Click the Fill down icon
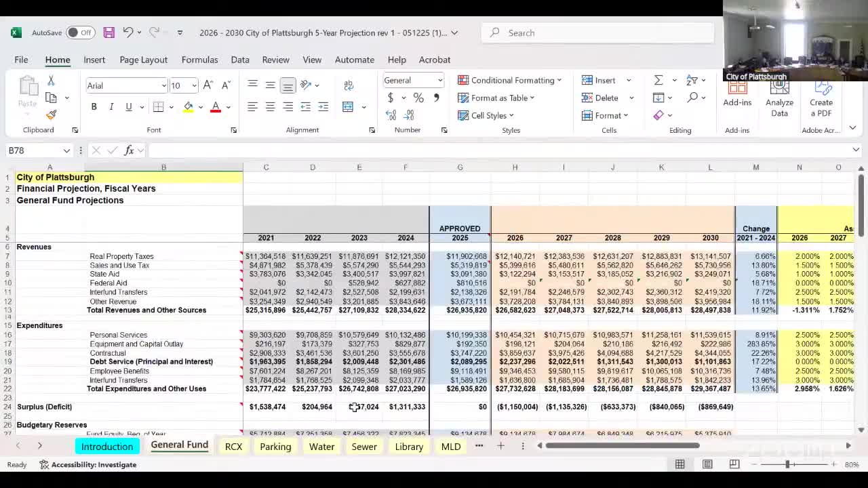 (x=658, y=98)
